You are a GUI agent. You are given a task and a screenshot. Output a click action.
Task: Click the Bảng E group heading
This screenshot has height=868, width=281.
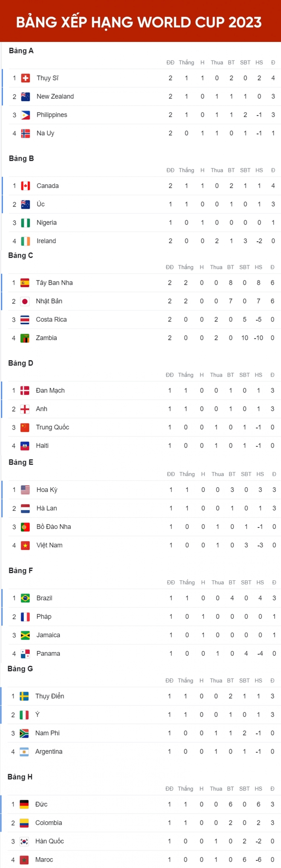click(21, 462)
